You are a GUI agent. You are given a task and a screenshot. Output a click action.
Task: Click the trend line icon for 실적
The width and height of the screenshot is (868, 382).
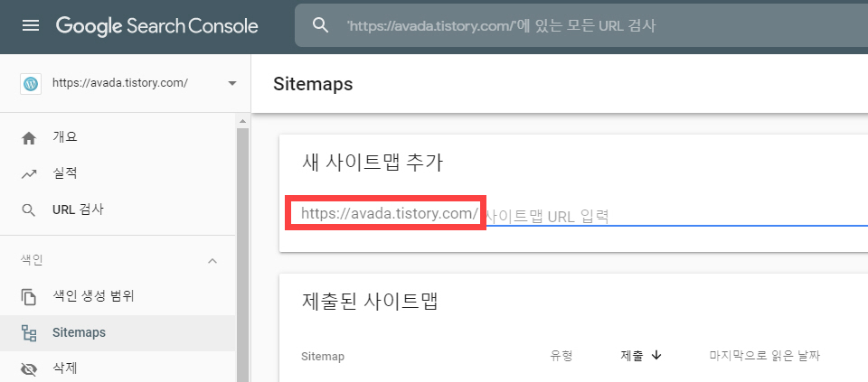pyautogui.click(x=29, y=174)
